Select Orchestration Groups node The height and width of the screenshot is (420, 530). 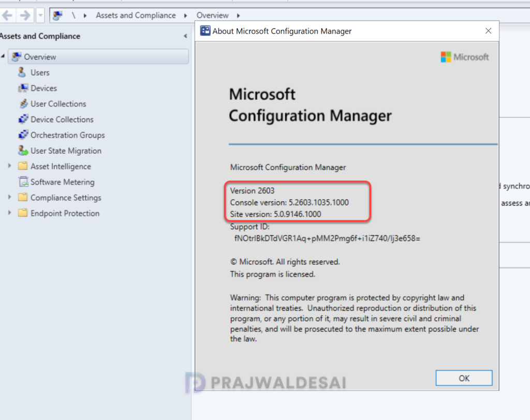(x=68, y=135)
